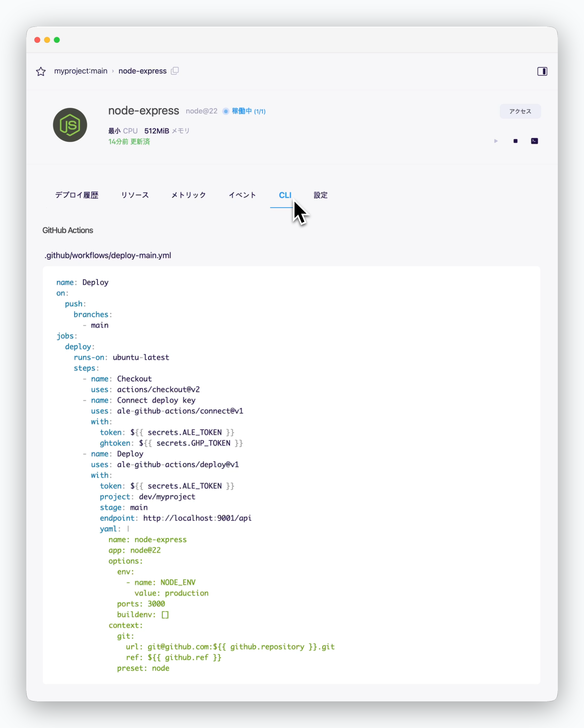The height and width of the screenshot is (728, 584).
Task: Open the デプロイ履歴 tab
Action: pos(76,195)
